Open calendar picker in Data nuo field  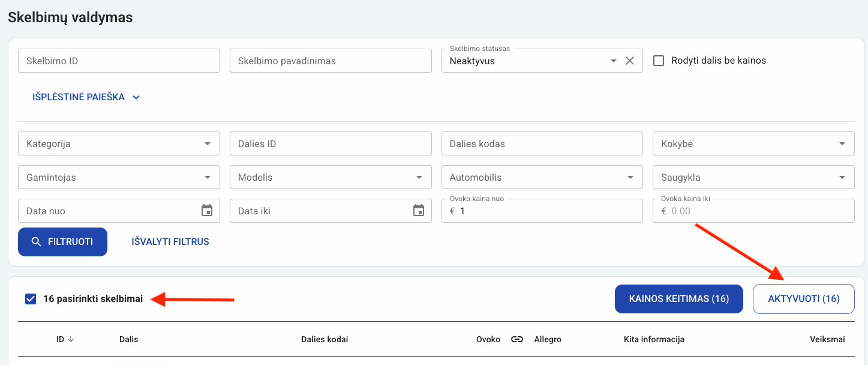point(207,211)
